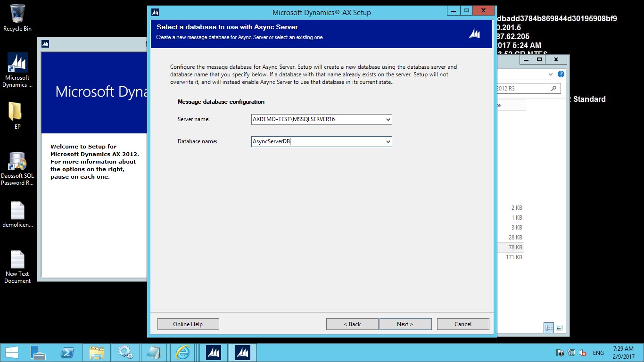
Task: Click the 'Database name:' label
Action: pos(198,141)
